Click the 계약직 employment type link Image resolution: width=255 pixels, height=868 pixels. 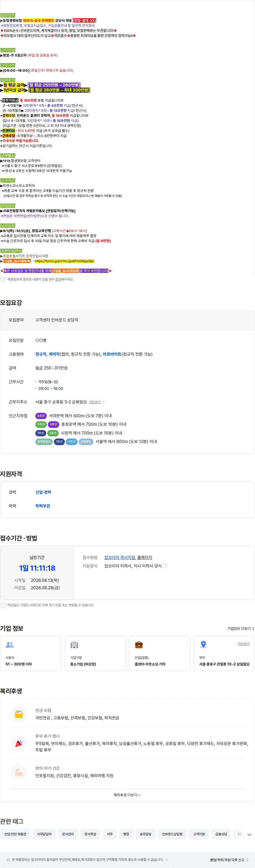54,354
